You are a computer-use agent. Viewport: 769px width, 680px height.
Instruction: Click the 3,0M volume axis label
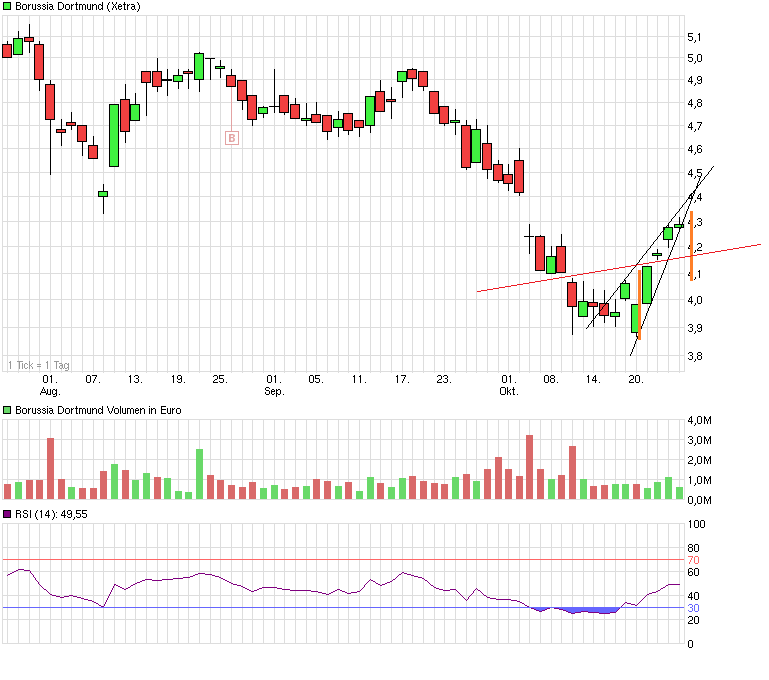point(699,440)
